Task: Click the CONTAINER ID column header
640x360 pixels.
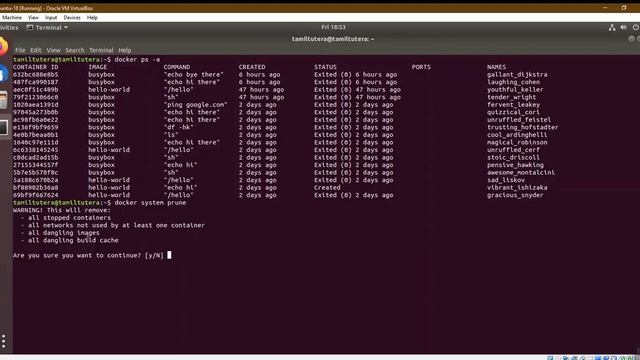Action: 36,67
